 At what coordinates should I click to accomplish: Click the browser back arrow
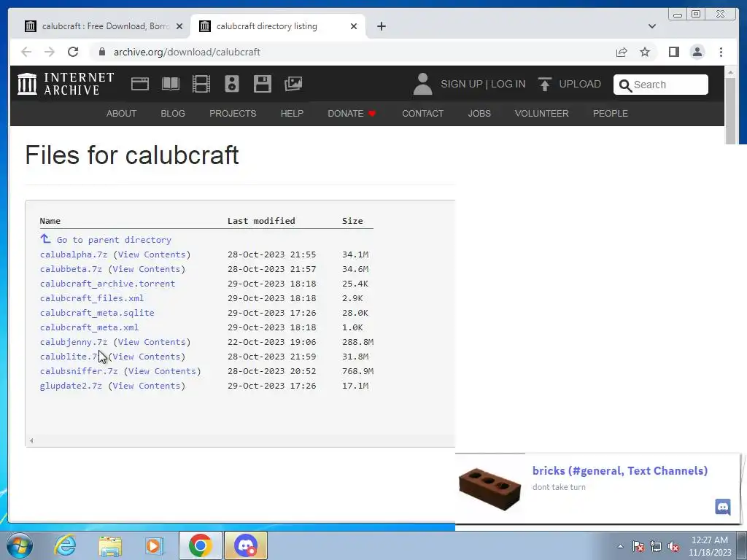(26, 52)
